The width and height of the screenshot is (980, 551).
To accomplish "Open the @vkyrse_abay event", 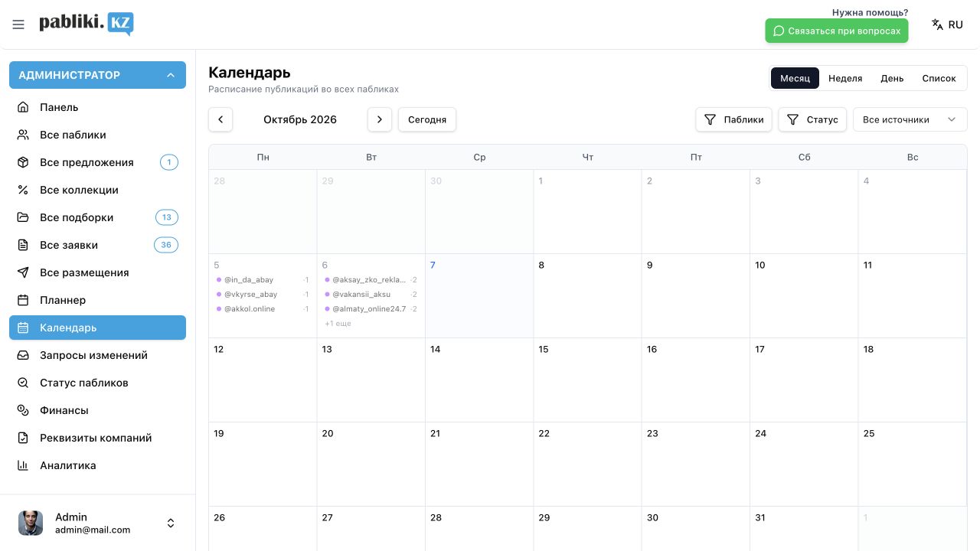I will [x=263, y=295].
